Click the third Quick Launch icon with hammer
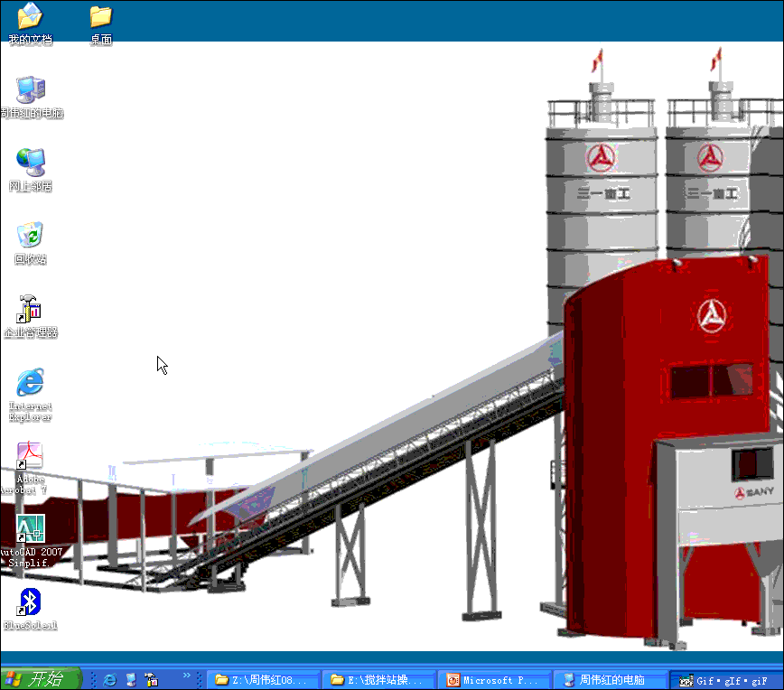The height and width of the screenshot is (690, 784). pos(152,679)
